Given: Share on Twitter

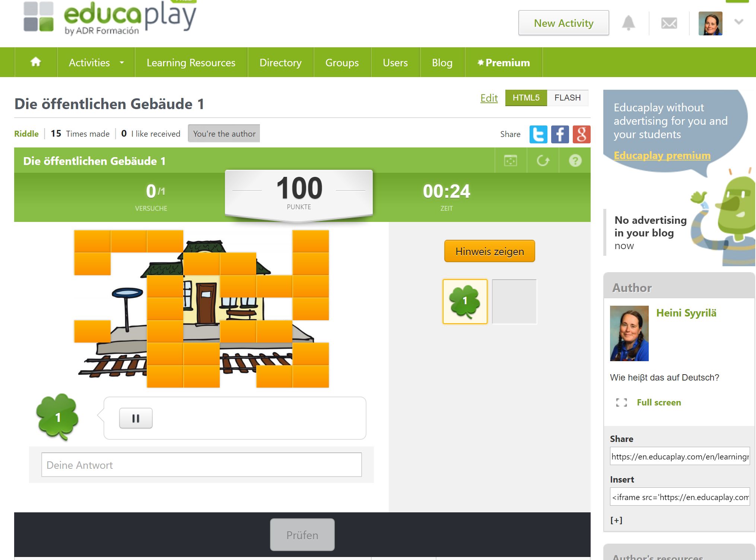Looking at the screenshot, I should point(539,134).
